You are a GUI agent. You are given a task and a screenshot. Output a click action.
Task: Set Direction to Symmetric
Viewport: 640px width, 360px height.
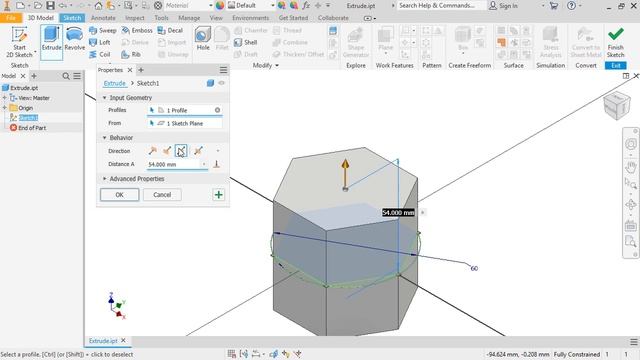coord(181,151)
